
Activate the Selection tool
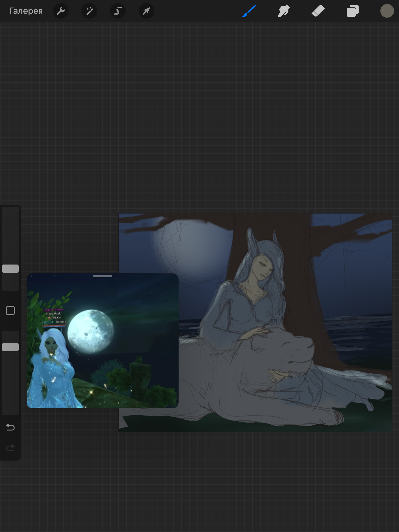(118, 11)
